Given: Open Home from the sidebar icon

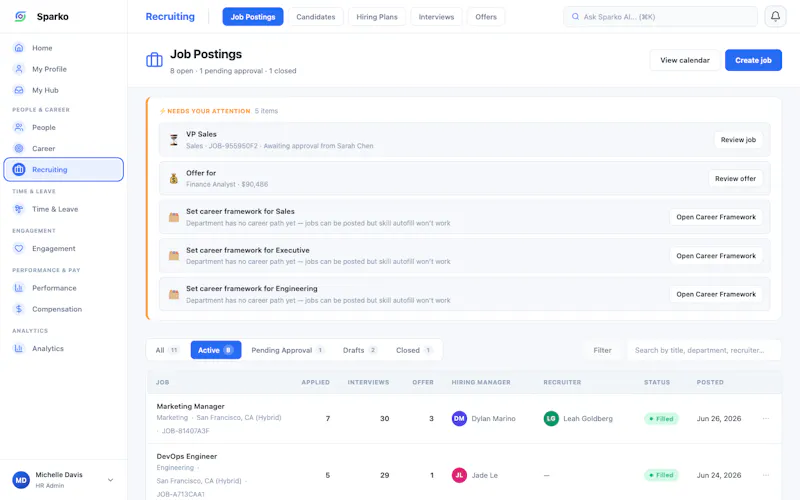Looking at the screenshot, I should coord(19,48).
